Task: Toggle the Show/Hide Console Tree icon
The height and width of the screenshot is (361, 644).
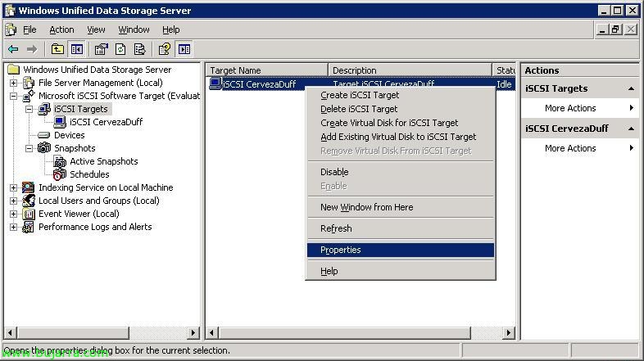Action: click(x=76, y=49)
